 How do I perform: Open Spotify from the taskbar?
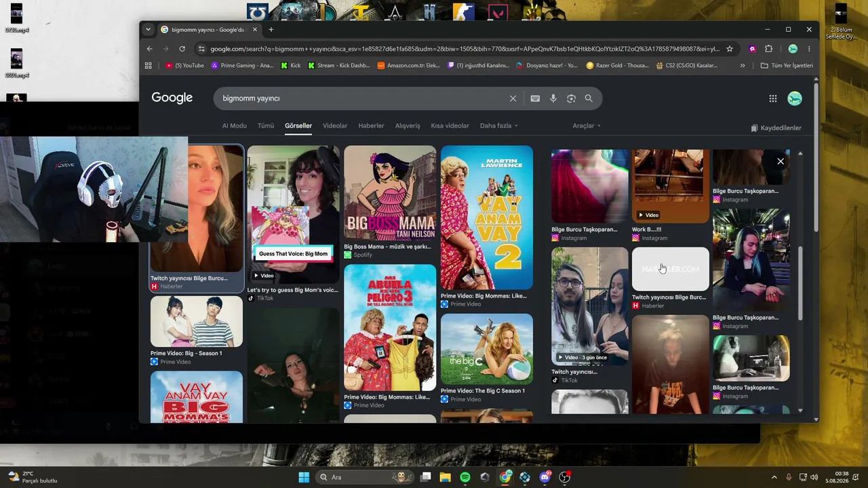465,477
